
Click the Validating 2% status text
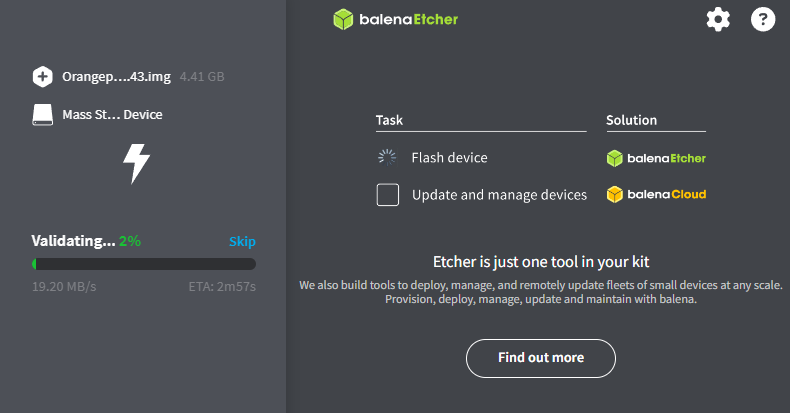[x=86, y=241]
